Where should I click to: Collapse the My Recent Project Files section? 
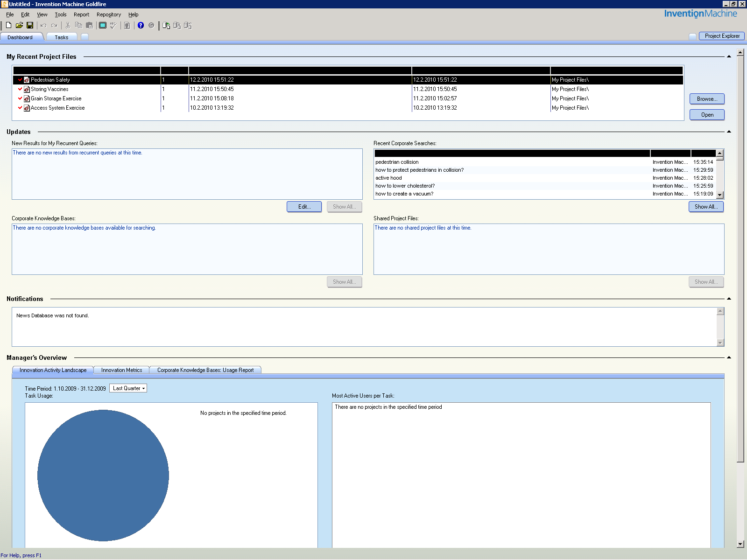pyautogui.click(x=729, y=56)
